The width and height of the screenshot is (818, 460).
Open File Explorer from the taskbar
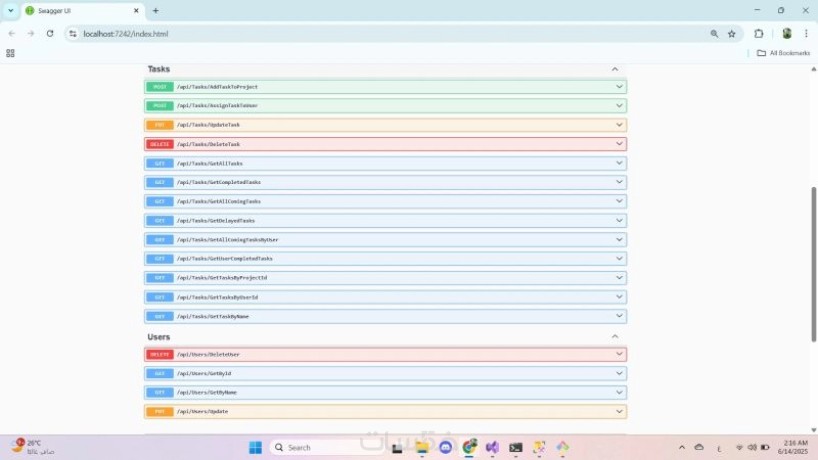click(422, 447)
